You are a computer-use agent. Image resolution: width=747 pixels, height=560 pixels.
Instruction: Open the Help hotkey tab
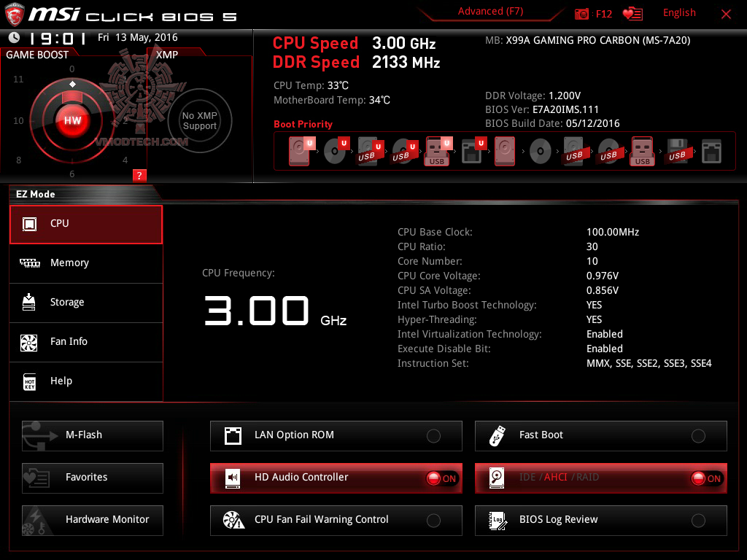(86, 381)
